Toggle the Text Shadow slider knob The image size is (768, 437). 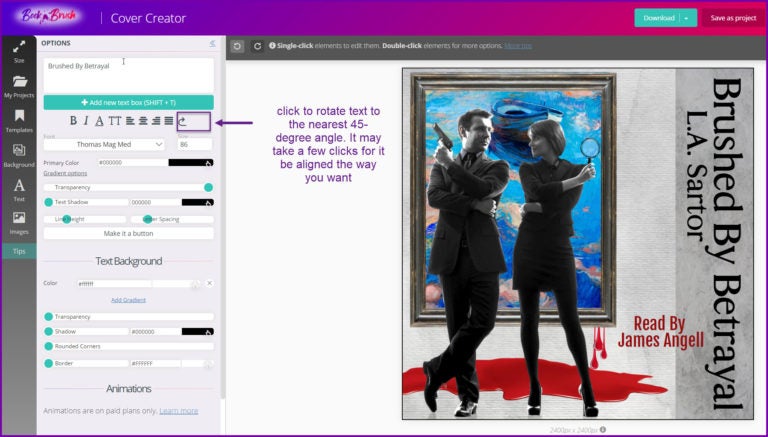click(48, 202)
